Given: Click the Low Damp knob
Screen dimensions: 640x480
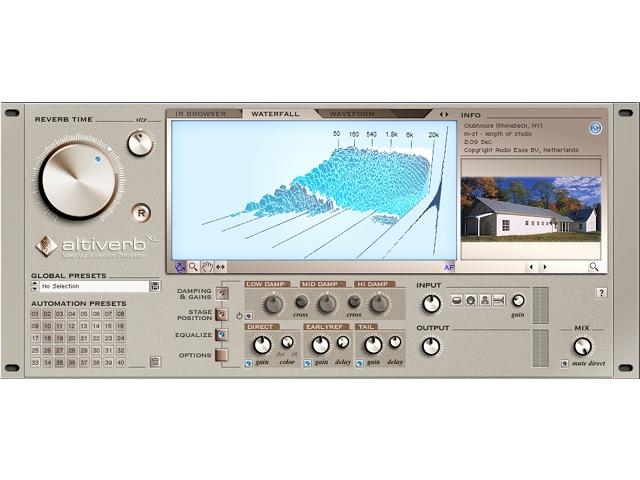Looking at the screenshot, I should (273, 304).
